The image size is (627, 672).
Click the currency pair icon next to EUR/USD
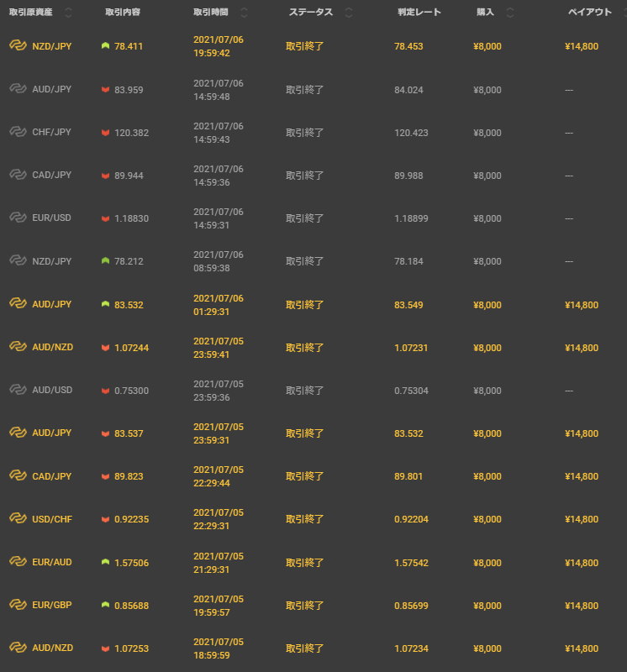coord(18,218)
